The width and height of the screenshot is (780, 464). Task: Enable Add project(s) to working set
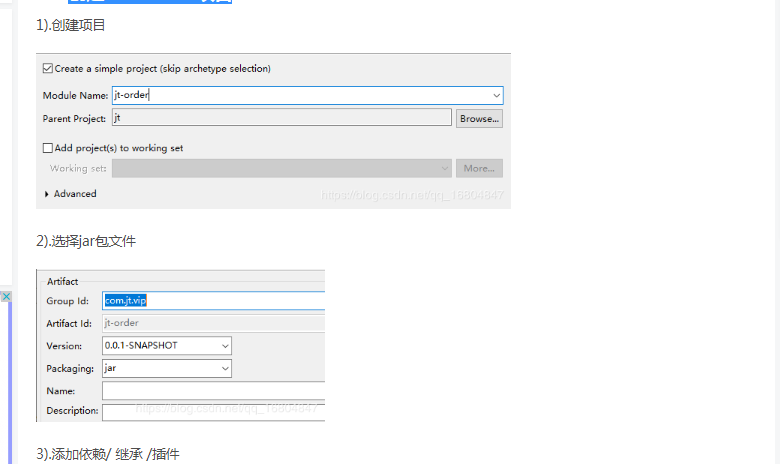pos(48,148)
